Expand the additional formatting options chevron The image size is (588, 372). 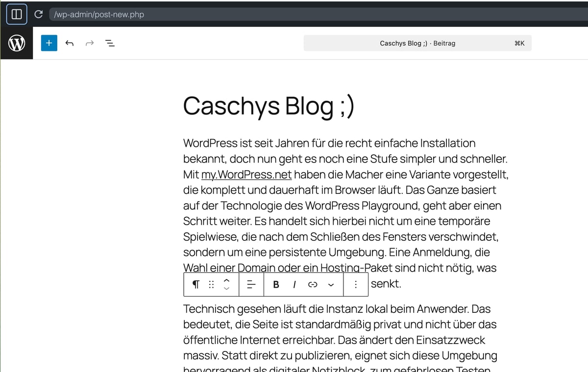tap(330, 284)
